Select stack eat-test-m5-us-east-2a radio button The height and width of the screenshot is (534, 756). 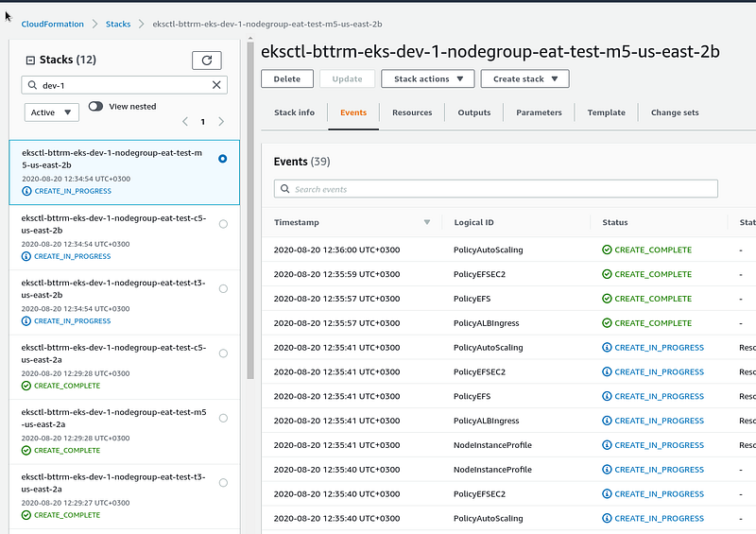click(x=223, y=418)
